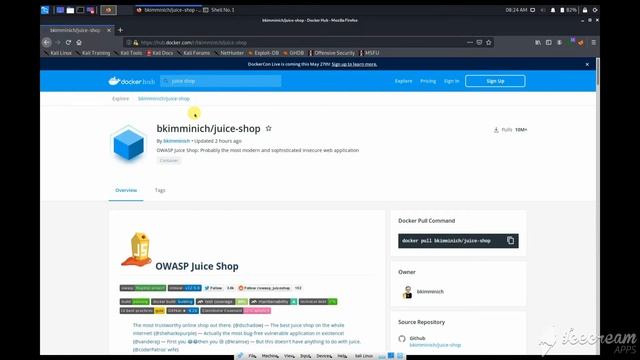The width and height of the screenshot is (640, 360).
Task: Switch to the Overview tab
Action: coord(126,190)
